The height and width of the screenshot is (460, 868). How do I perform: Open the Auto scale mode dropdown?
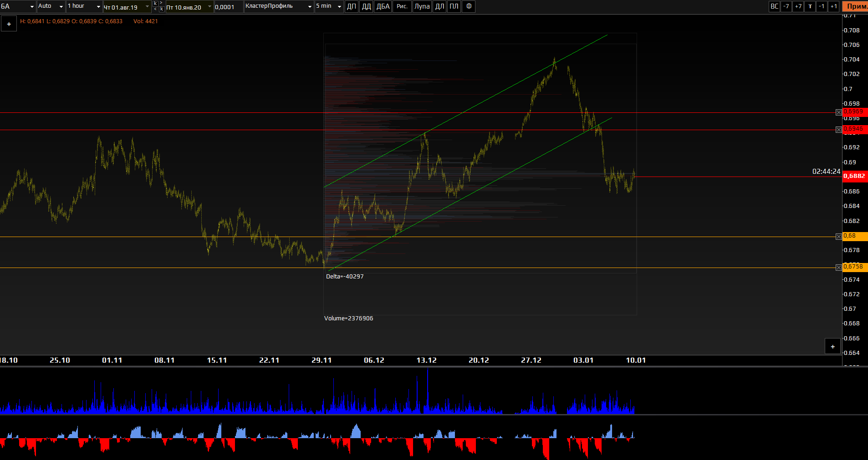[51, 6]
